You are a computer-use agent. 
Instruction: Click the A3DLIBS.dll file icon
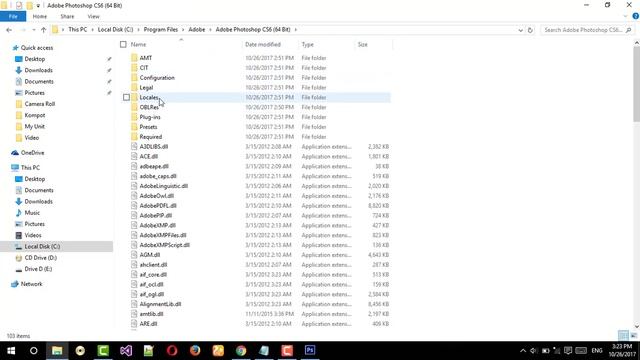[x=134, y=147]
